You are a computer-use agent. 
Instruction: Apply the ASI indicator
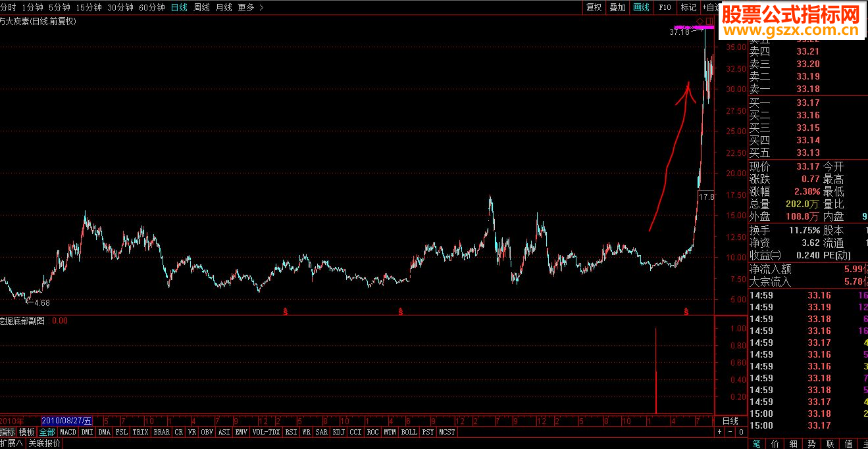coord(224,432)
